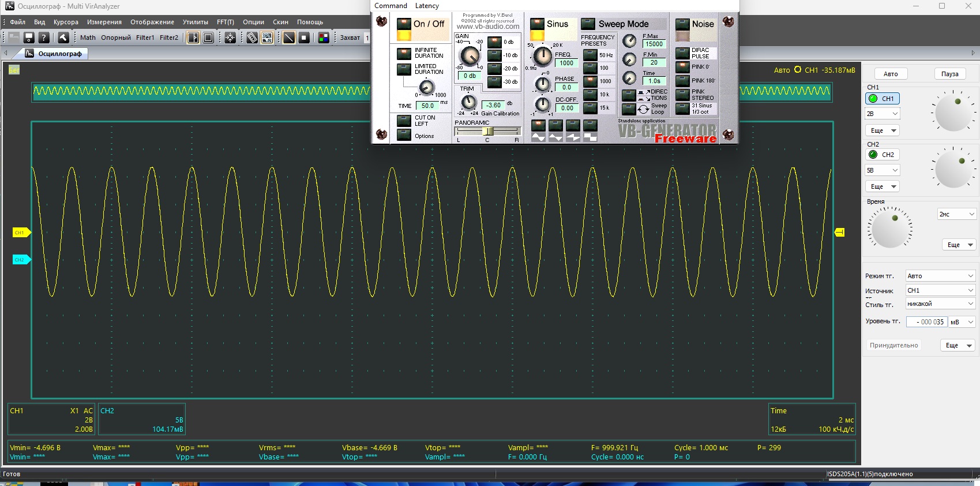Toggle CH2 channel enable button
Viewport: 980px width, 486px height.
click(883, 155)
